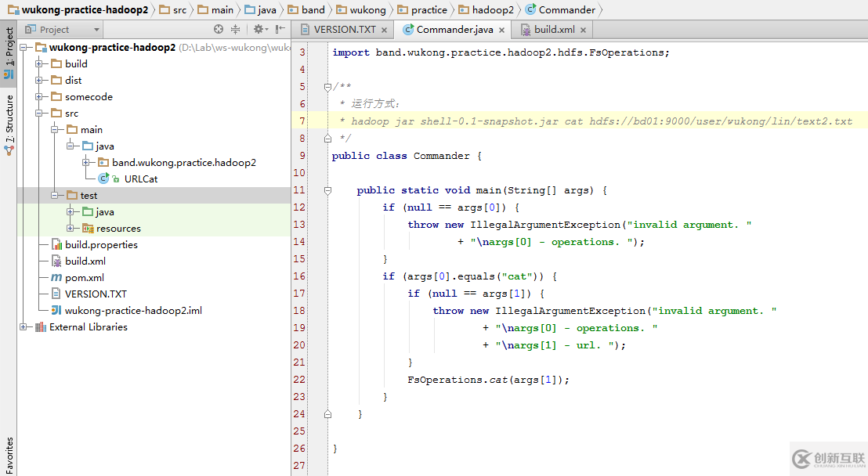Click the Maven icon beside pom.xml
This screenshot has height=476, width=868.
pos(56,278)
